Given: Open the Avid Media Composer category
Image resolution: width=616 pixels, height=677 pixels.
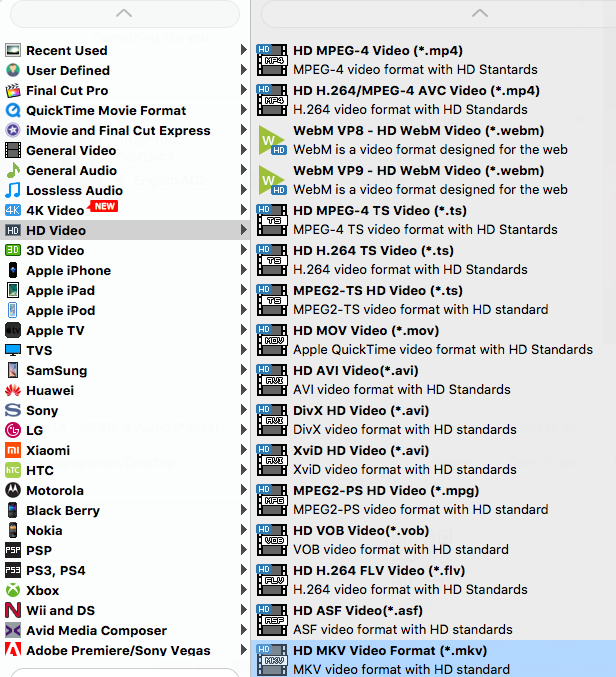Looking at the screenshot, I should (x=96, y=630).
